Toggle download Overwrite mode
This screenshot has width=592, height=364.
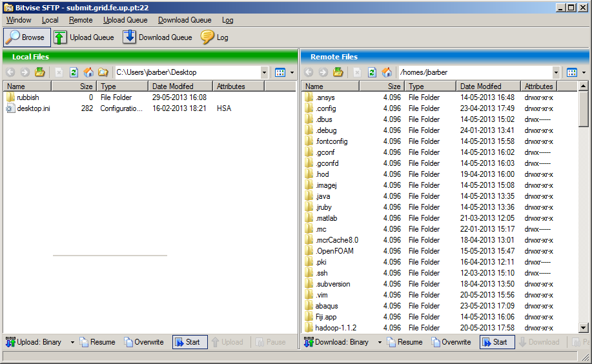tap(451, 342)
